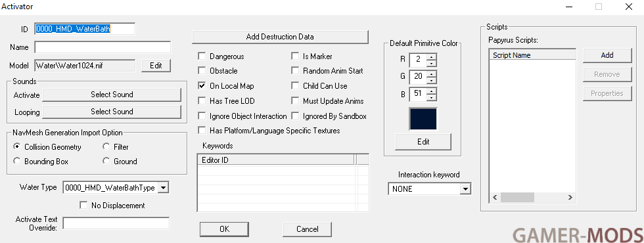This screenshot has width=644, height=243.
Task: Edit the Water1024.nif model
Action: 156,65
